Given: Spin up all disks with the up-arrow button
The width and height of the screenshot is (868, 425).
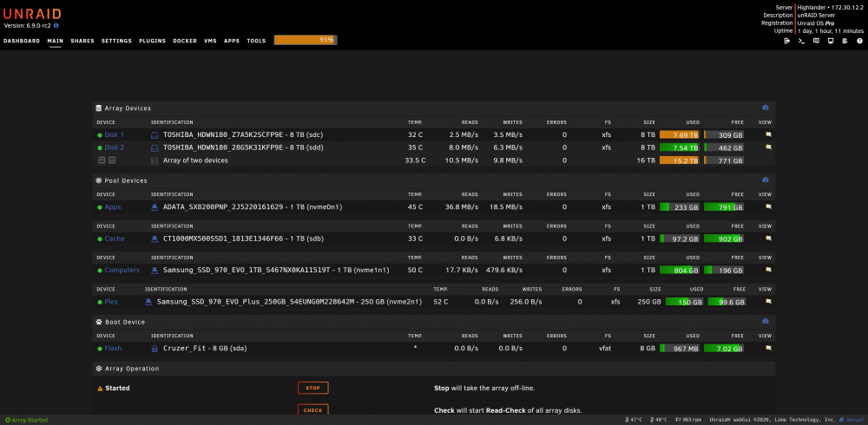Looking at the screenshot, I should coord(112,160).
